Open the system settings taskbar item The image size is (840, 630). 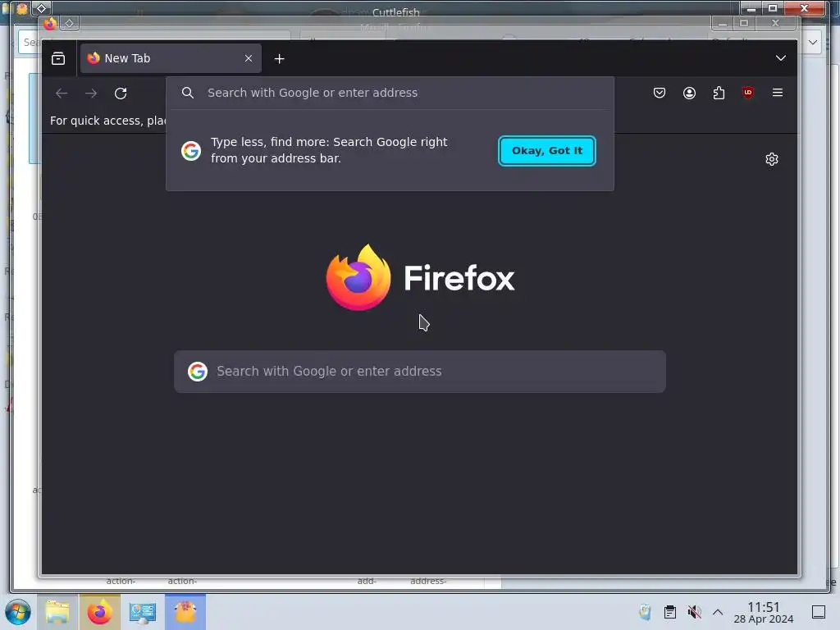(143, 612)
